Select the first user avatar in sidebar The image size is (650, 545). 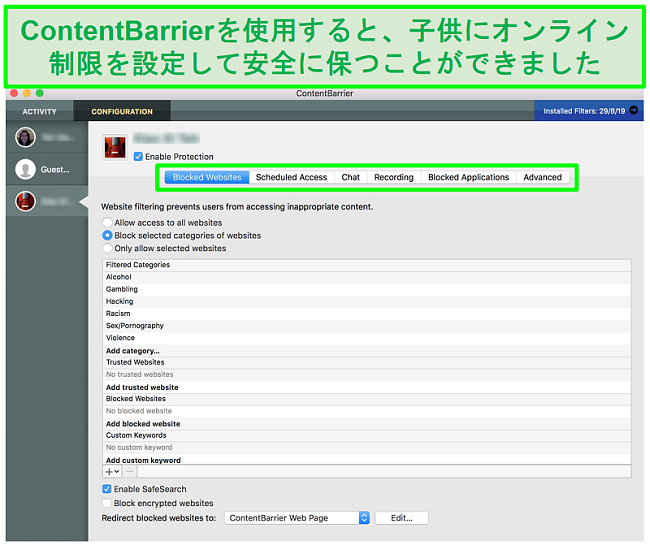[x=25, y=137]
